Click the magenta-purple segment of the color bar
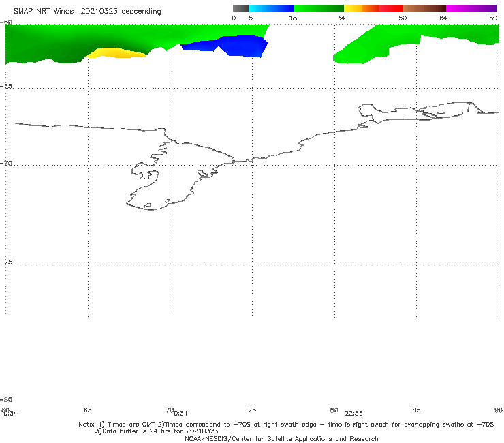 point(471,8)
